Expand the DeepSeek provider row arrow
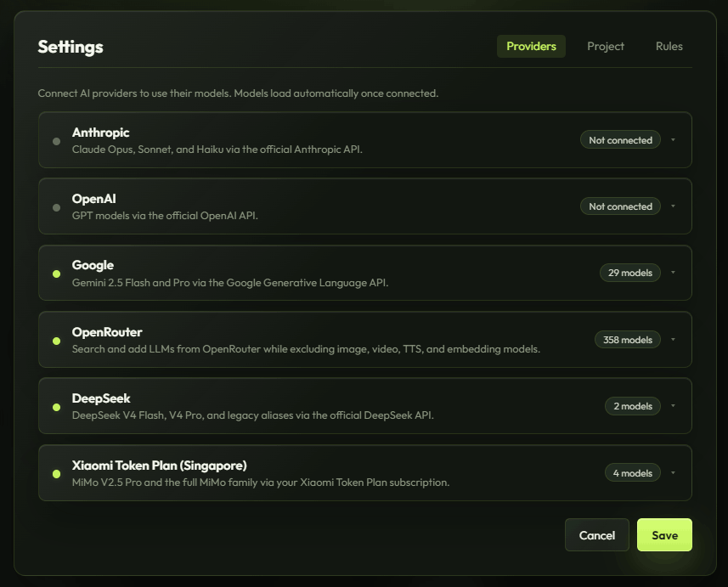728x587 pixels. click(673, 406)
